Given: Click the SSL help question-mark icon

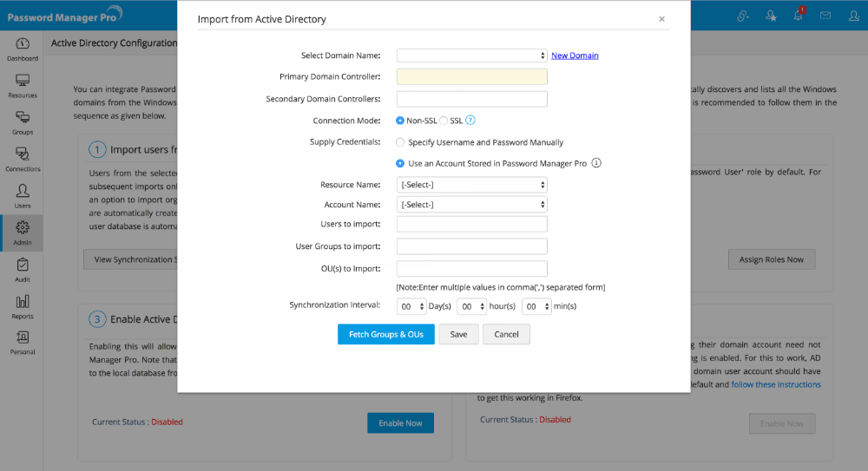Looking at the screenshot, I should (x=470, y=121).
